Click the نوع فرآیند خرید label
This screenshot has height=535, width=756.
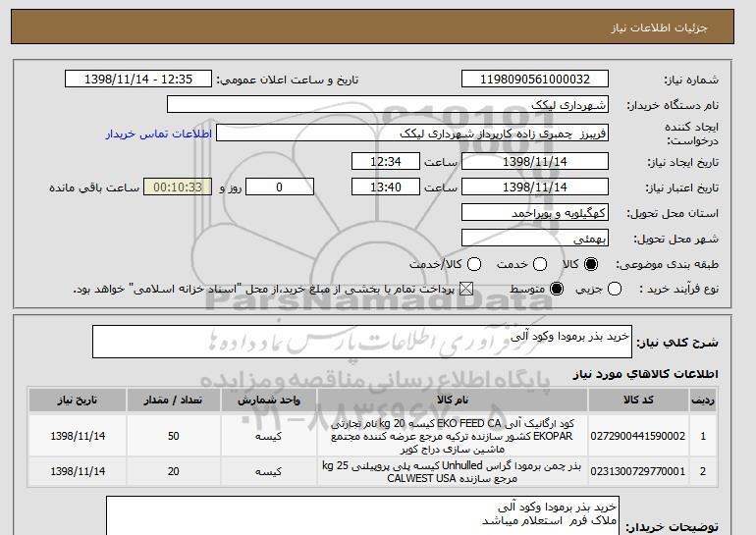pos(678,290)
